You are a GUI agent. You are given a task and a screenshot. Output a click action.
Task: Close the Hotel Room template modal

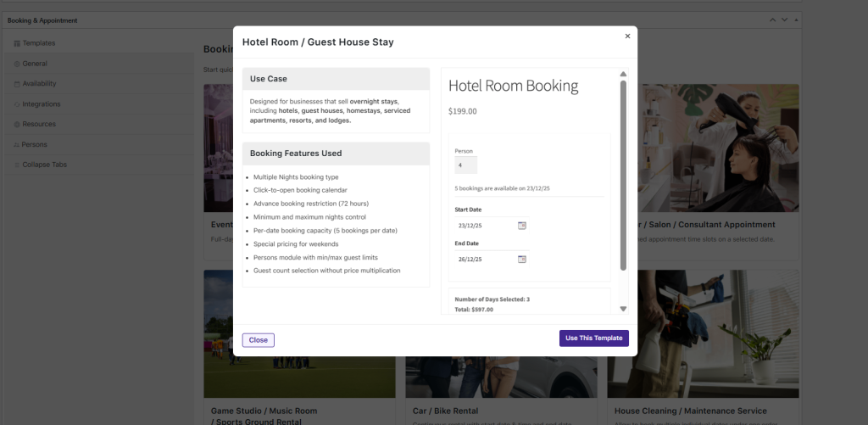pyautogui.click(x=627, y=36)
